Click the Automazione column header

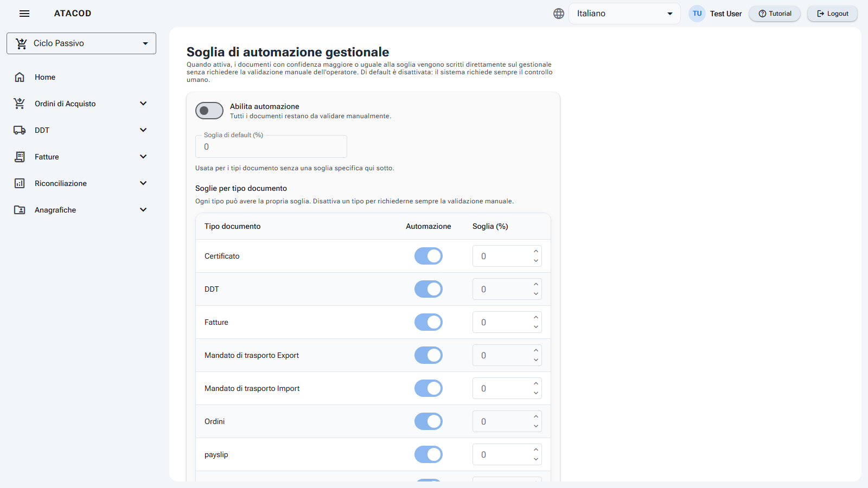[x=429, y=226]
